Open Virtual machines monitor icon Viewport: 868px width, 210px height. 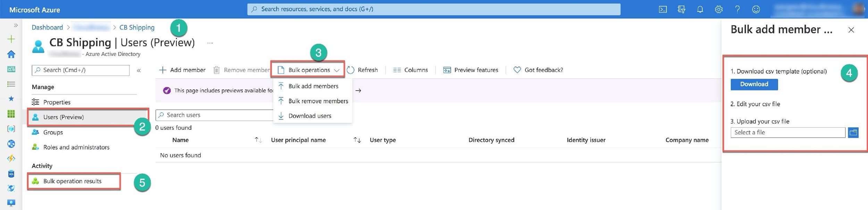[x=11, y=203]
